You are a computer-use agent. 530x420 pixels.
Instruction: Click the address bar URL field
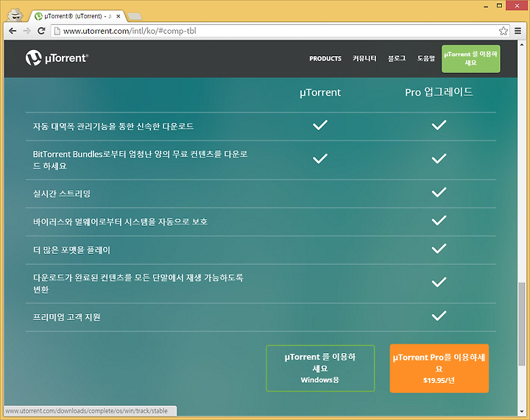280,31
